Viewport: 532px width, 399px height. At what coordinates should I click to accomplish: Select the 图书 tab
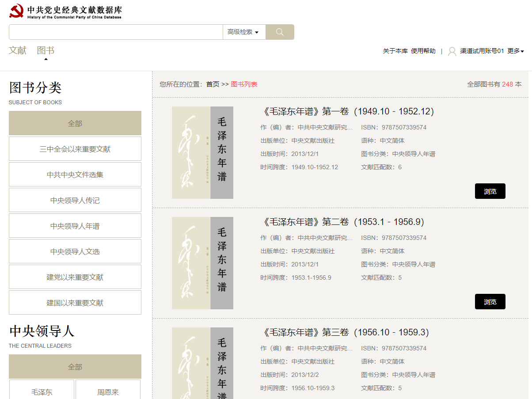pyautogui.click(x=46, y=50)
